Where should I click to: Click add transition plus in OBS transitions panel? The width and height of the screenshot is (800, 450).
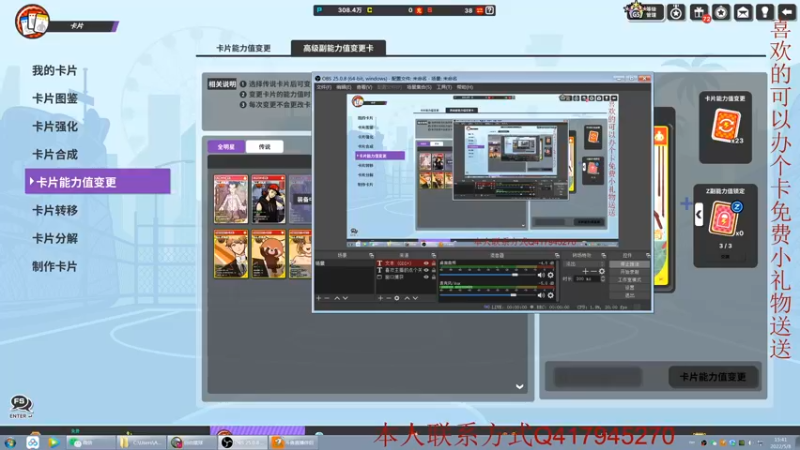point(585,271)
